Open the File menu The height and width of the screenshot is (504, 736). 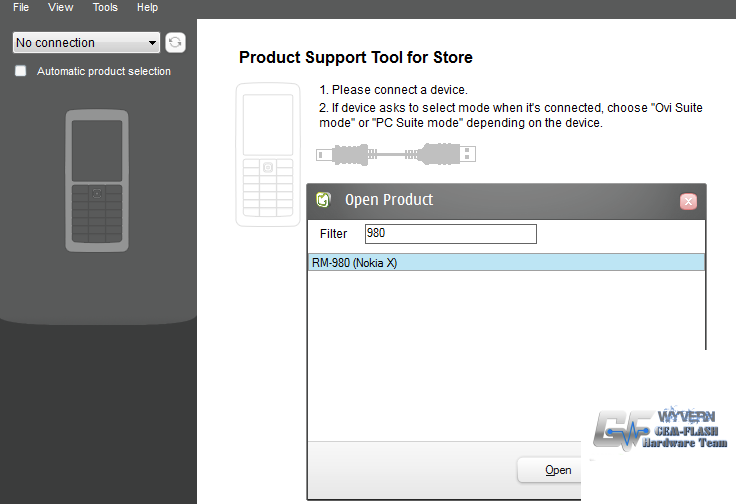(x=21, y=8)
